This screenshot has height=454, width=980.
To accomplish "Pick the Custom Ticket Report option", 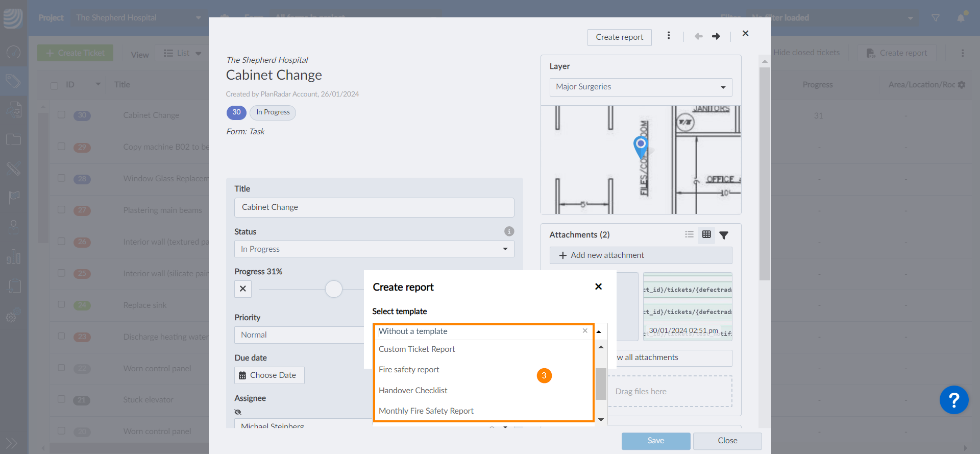I will 416,349.
